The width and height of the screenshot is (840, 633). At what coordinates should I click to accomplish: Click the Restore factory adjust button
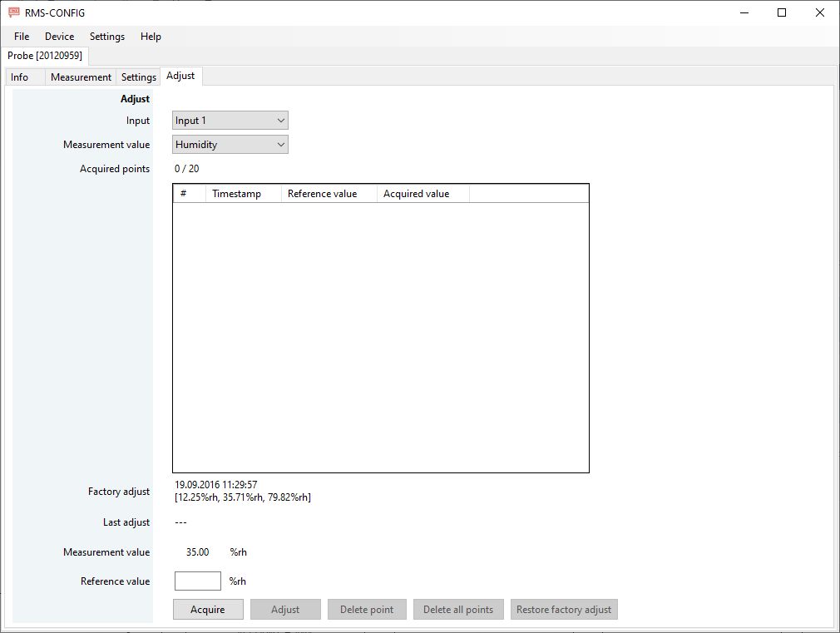[x=564, y=610]
